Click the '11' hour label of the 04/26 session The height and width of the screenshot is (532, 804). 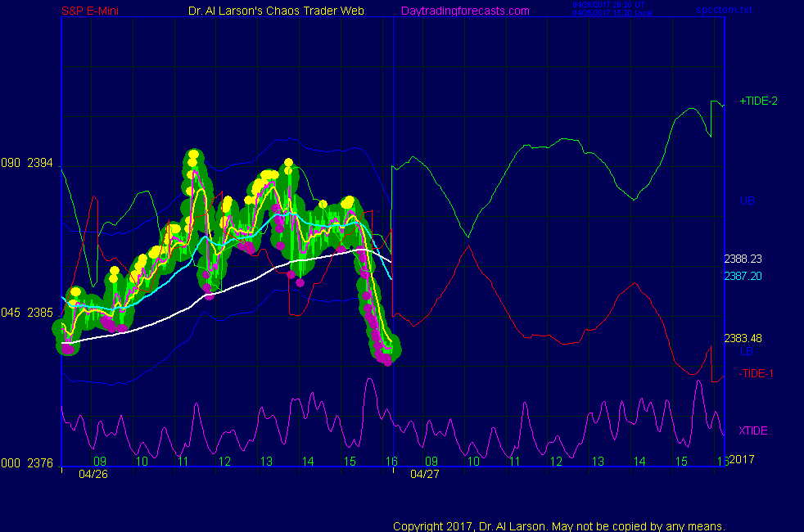tap(183, 462)
